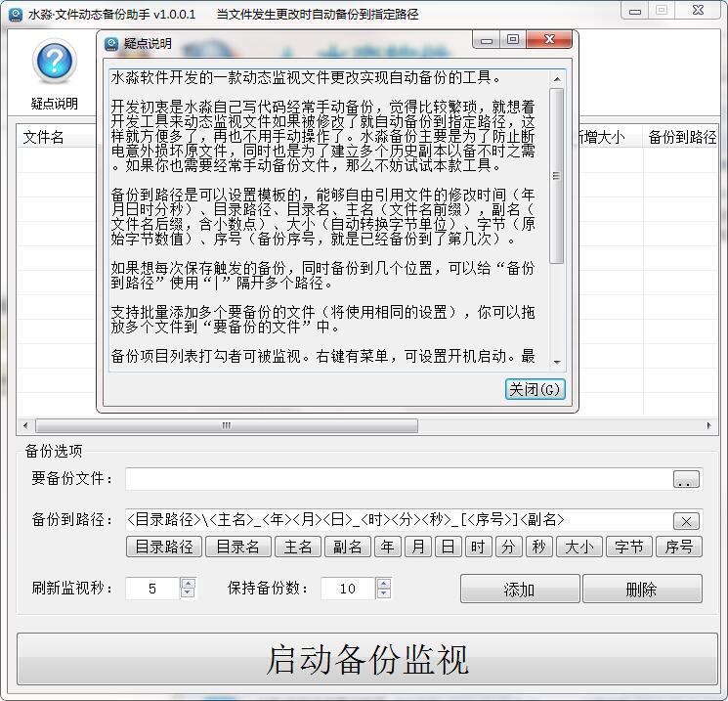Click the 备份到路径 column header

(x=681, y=137)
